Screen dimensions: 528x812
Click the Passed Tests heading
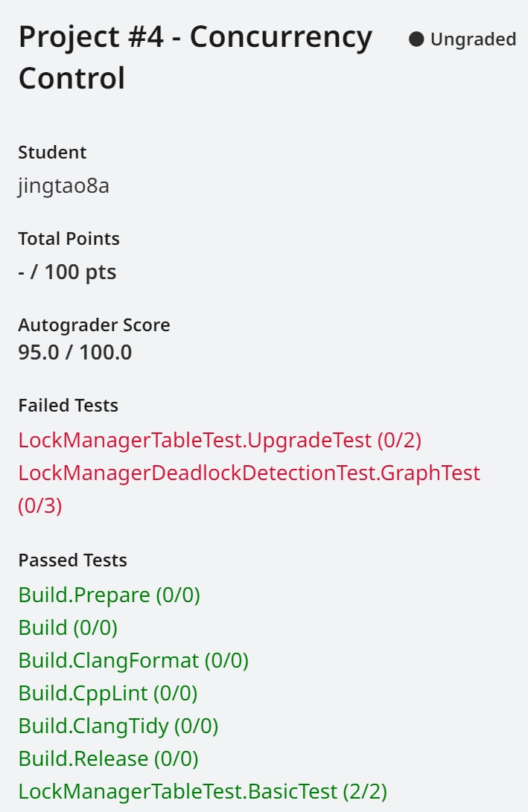(x=72, y=560)
